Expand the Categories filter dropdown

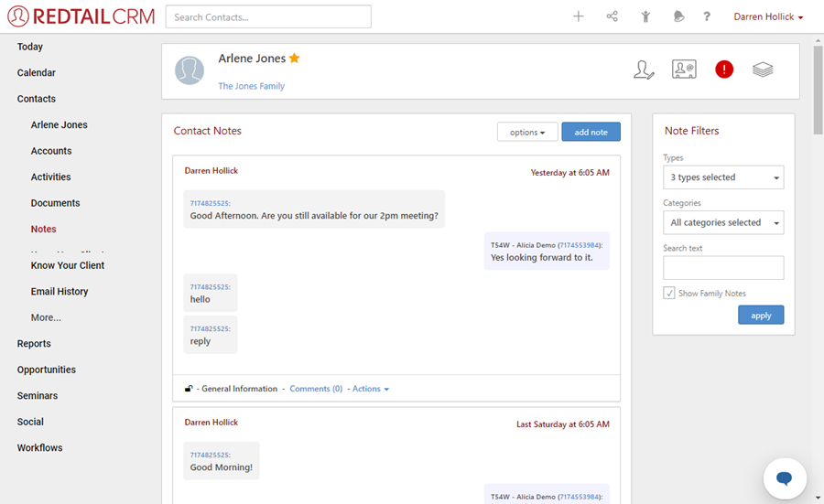click(x=723, y=222)
